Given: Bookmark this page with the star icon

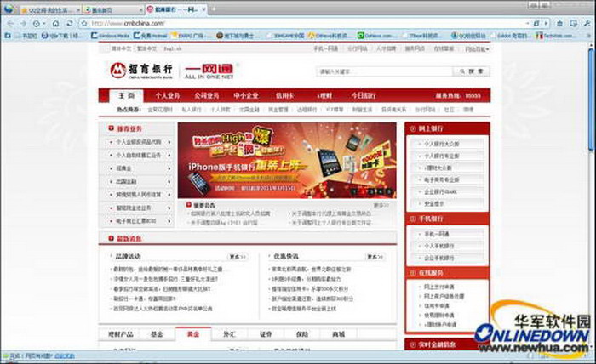Looking at the screenshot, I should coord(84,24).
